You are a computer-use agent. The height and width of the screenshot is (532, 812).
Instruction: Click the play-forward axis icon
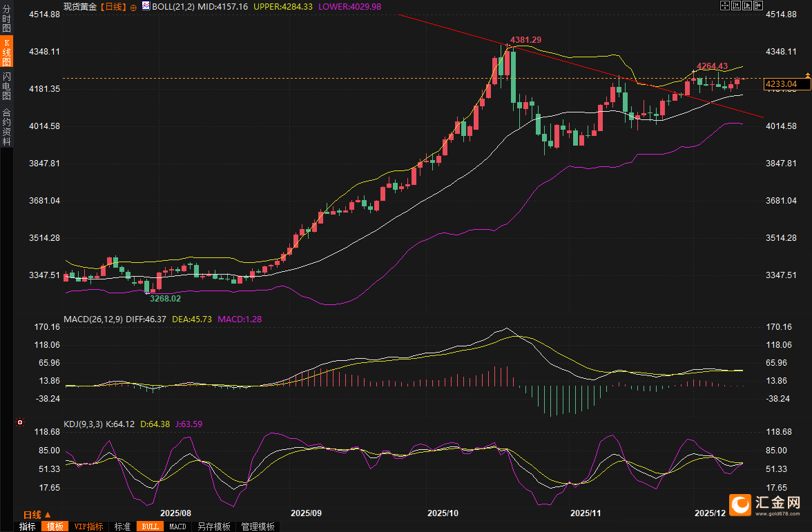[x=747, y=6]
